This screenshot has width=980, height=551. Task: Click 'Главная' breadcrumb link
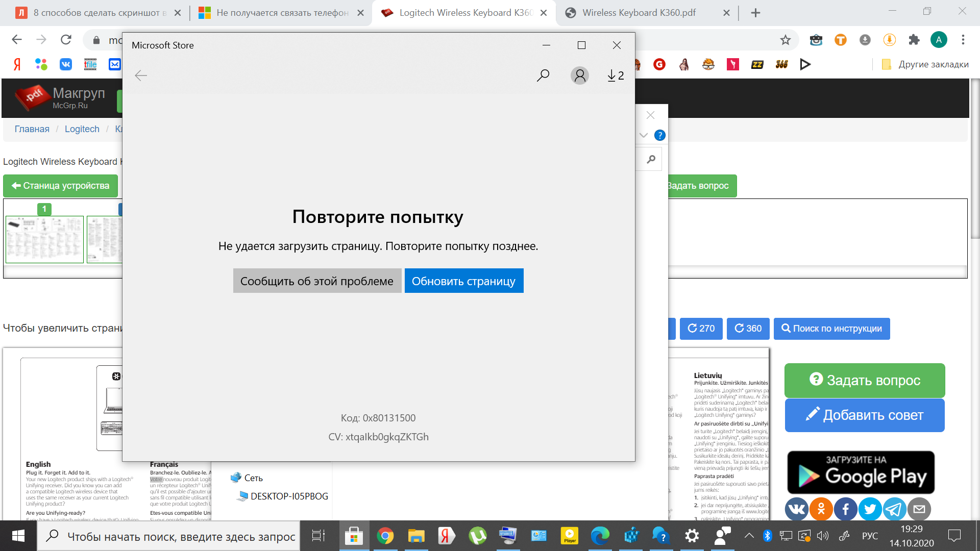point(32,129)
